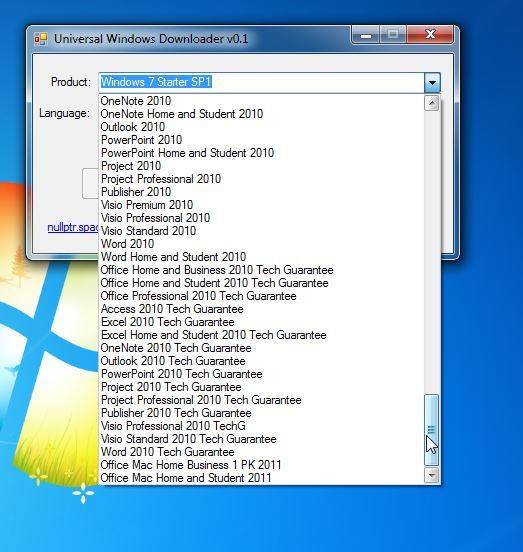The image size is (523, 552).
Task: Minimize the Universal Windows Downloader window
Action: [x=366, y=35]
